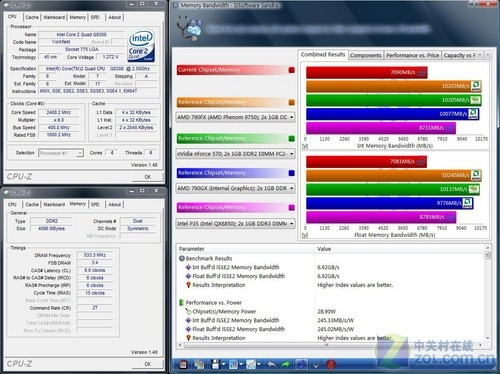This screenshot has width=500, height=374.
Task: Click OK in the top CPU-Z window
Action: coord(148,177)
